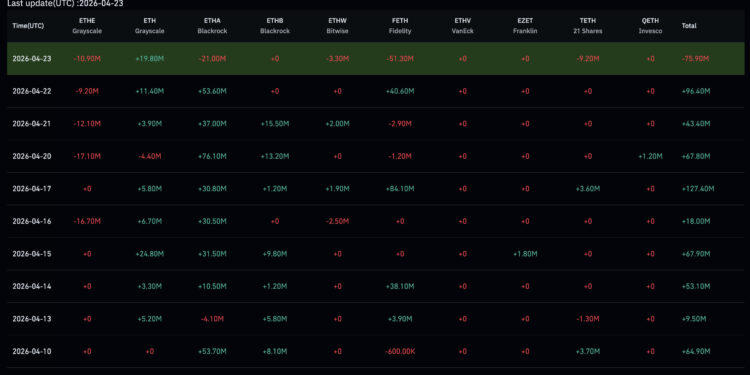Click the +18.00M total value

[696, 221]
